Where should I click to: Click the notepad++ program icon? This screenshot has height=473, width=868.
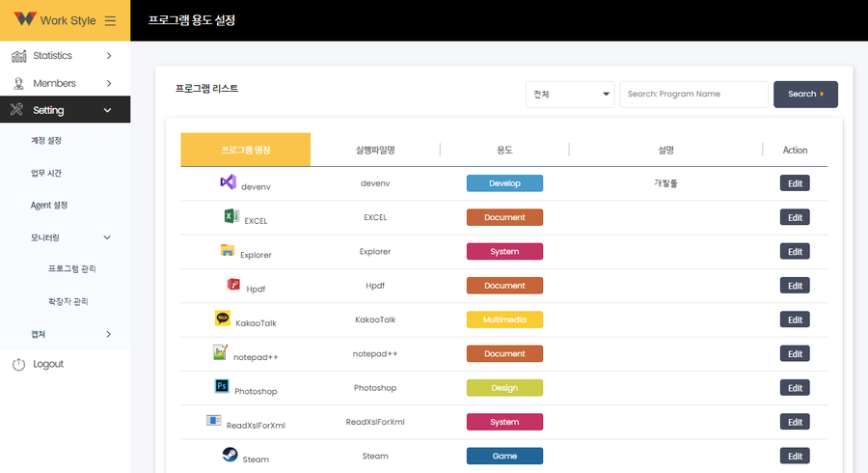click(x=220, y=352)
